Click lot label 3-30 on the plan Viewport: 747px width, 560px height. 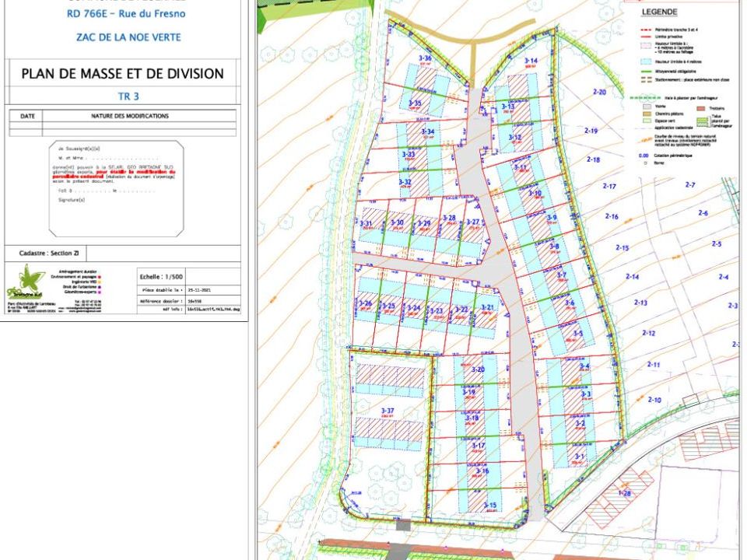[x=398, y=222]
